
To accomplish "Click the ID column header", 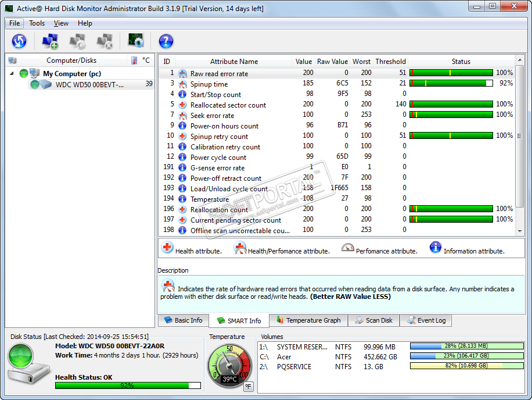I will pyautogui.click(x=167, y=62).
